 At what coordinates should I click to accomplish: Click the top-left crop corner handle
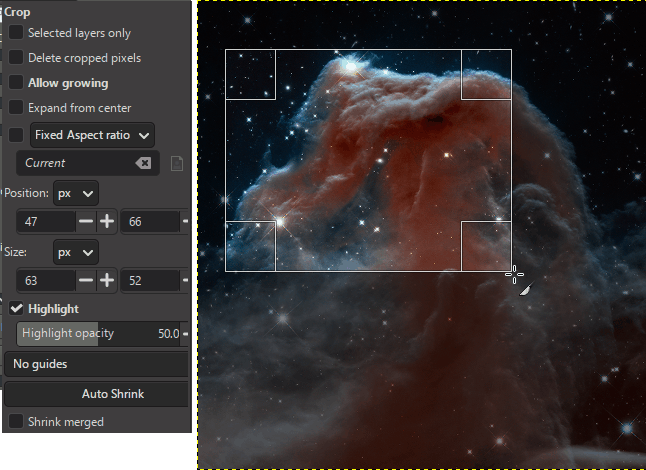tap(250, 75)
